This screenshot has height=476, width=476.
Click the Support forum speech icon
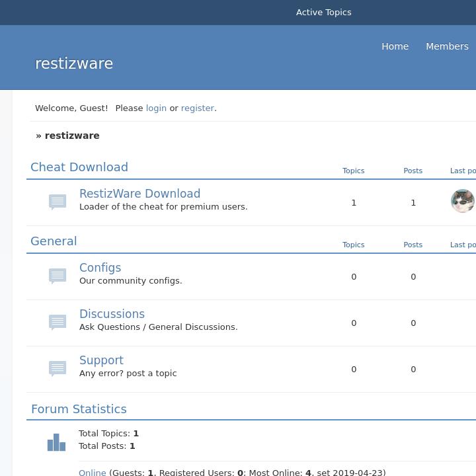coord(58,368)
